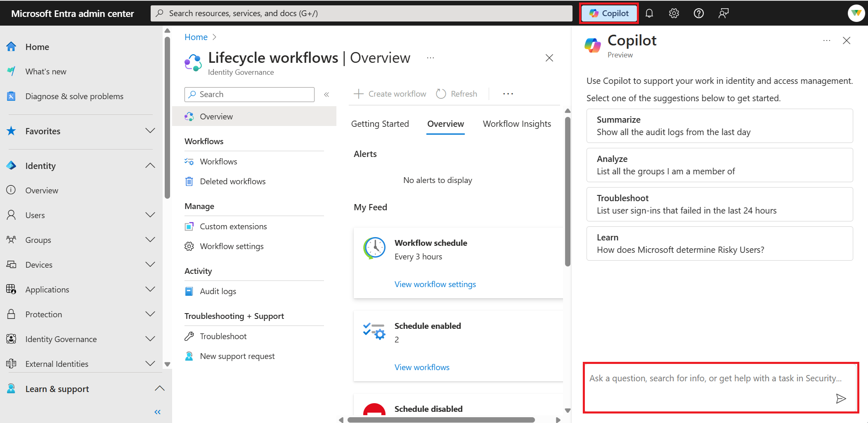
Task: Choose the Troubleshoot sign-ins suggestion
Action: coord(719,204)
